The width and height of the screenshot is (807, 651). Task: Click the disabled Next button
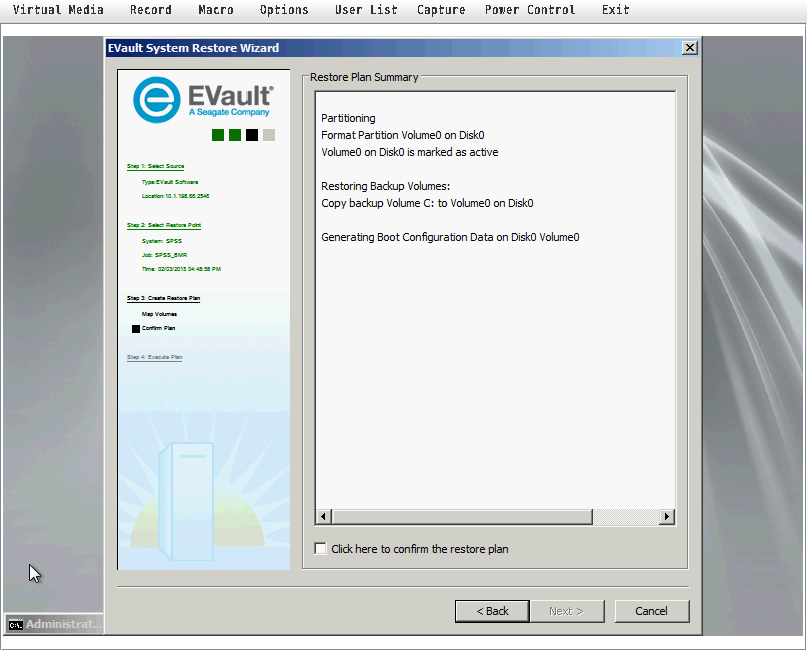(566, 611)
